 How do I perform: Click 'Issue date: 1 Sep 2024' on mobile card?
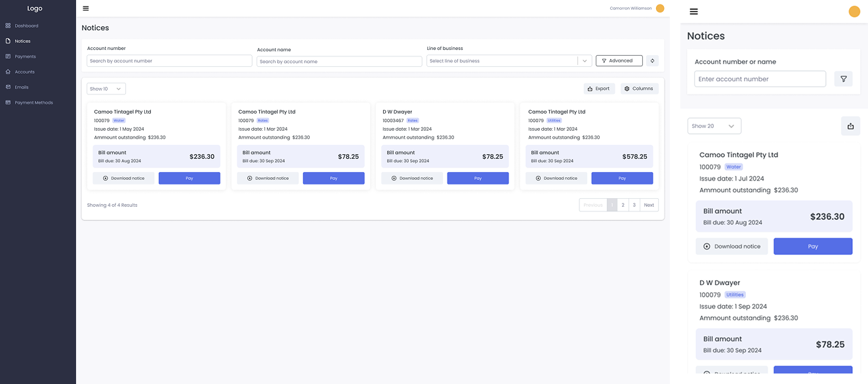tap(733, 307)
